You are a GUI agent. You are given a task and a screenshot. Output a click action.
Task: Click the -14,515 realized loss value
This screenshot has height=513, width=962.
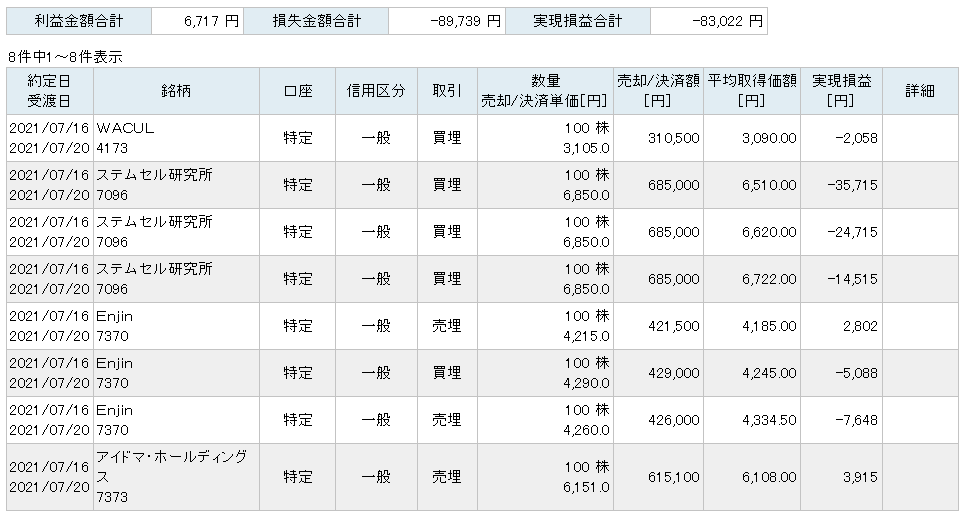coord(853,279)
